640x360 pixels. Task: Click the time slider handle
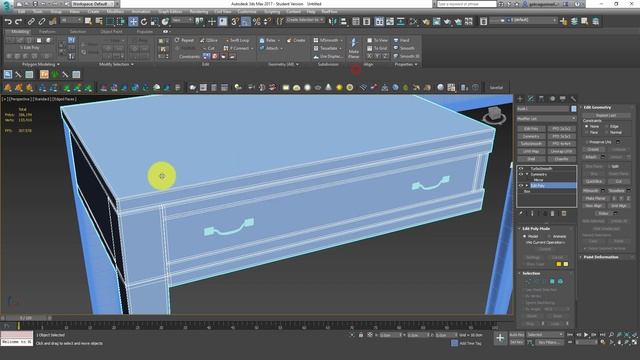click(26, 318)
